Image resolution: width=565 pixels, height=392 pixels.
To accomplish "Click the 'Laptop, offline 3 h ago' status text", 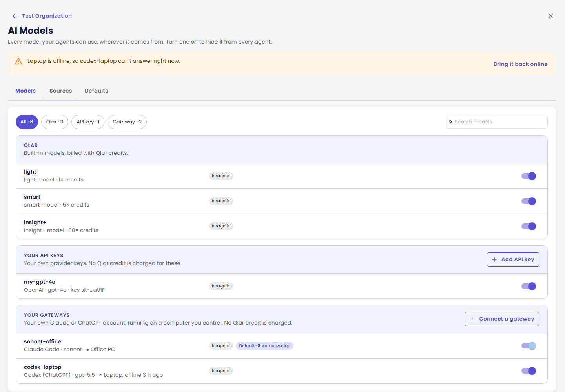I will coord(133,375).
